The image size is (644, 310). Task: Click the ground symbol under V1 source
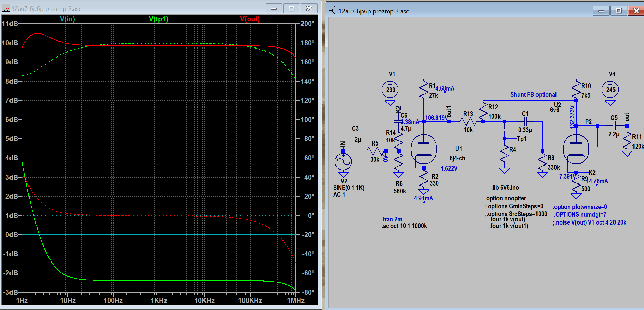[x=390, y=102]
